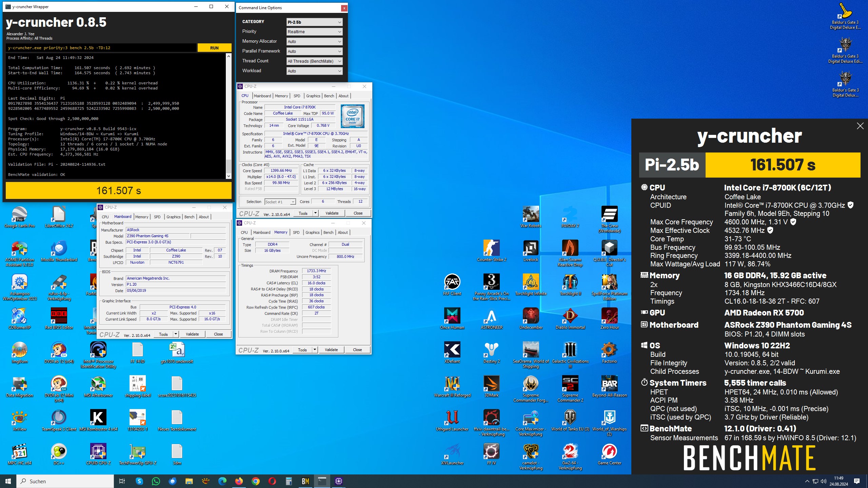Open the Thread Count dropdown
Viewport: 868px width, 488px height.
[314, 61]
